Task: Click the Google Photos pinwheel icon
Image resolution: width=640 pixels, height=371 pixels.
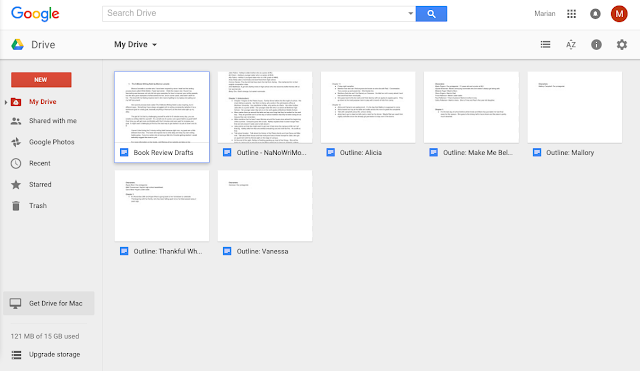Action: 16,142
